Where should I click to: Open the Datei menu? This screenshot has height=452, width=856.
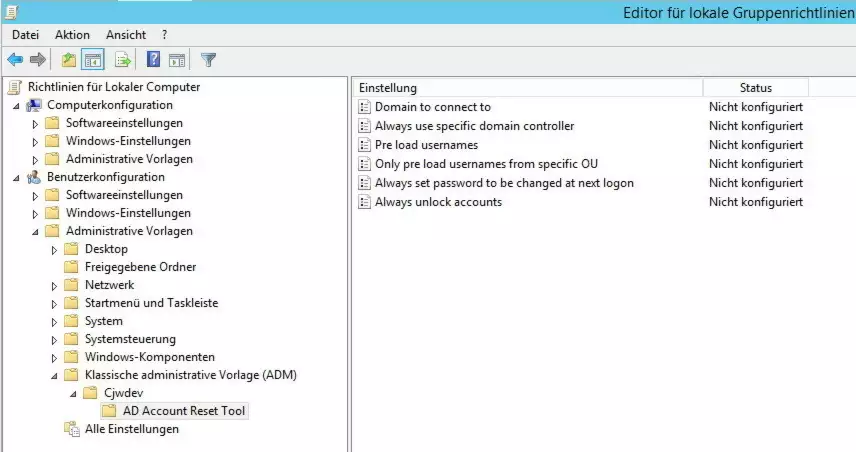coord(25,35)
